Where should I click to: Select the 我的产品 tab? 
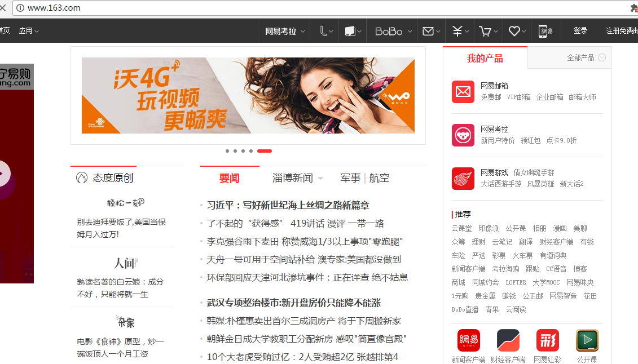485,58
